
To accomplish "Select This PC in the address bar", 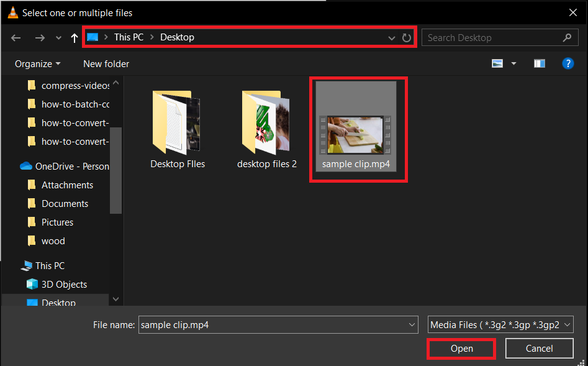I will coord(129,37).
